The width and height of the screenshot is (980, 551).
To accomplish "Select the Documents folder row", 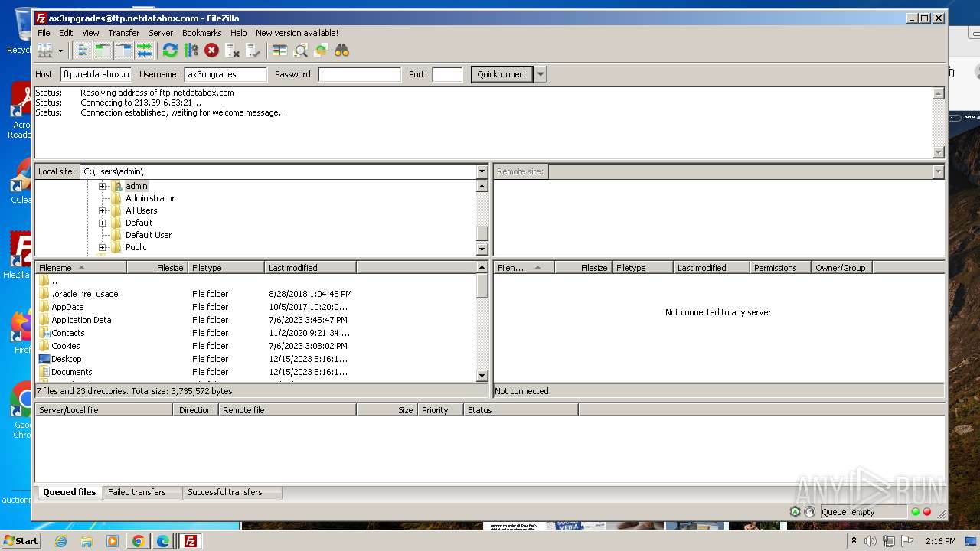I will click(255, 372).
